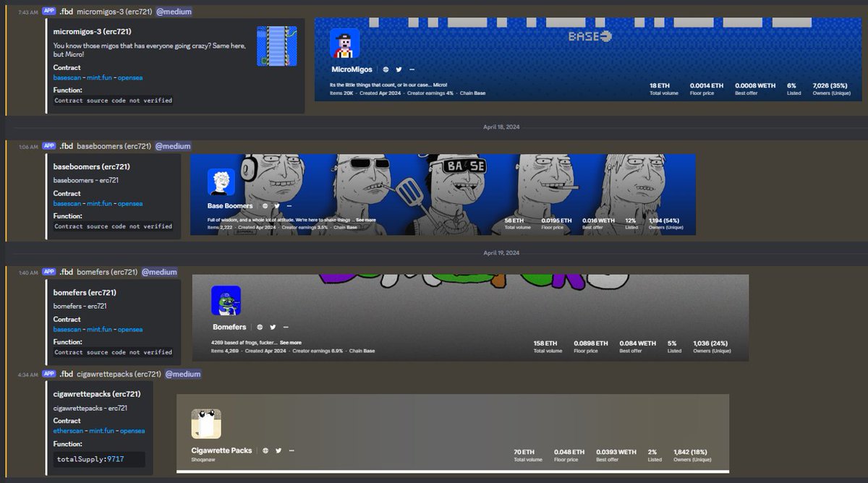Open the opensea link in the bomefers embed
Screen dimensions: 868x483
[132, 330]
